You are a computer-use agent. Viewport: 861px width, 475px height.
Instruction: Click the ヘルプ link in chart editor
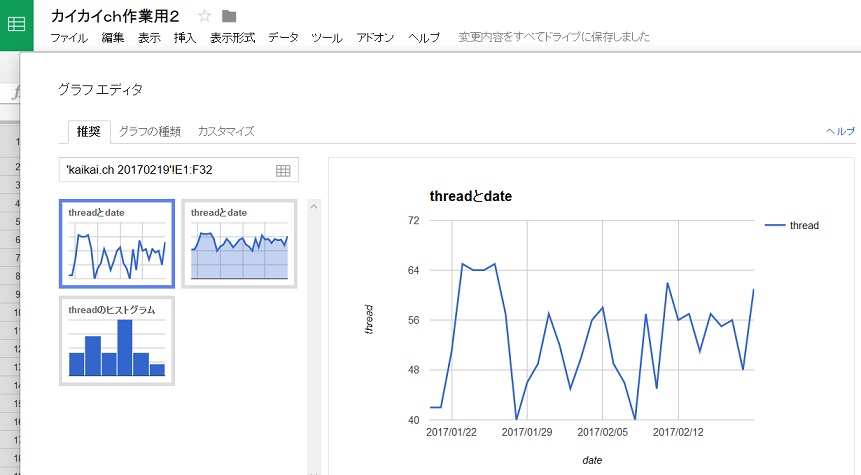(x=840, y=132)
